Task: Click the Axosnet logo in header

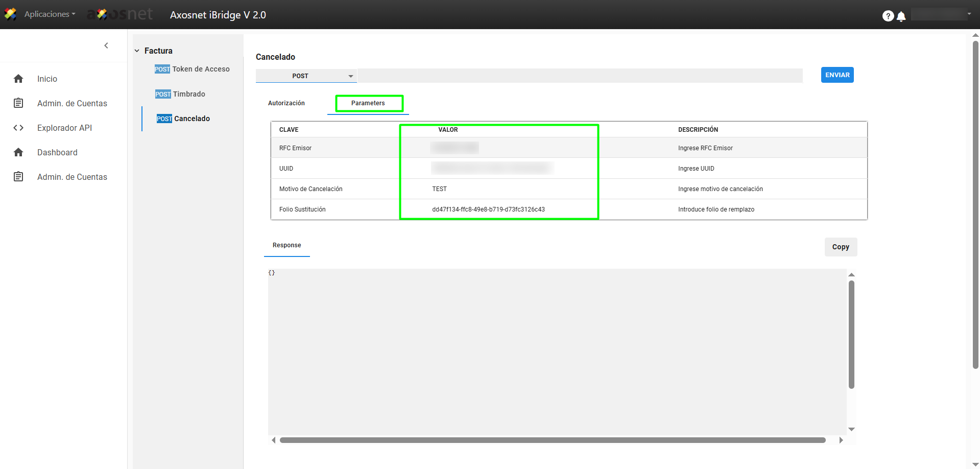Action: pyautogui.click(x=121, y=14)
